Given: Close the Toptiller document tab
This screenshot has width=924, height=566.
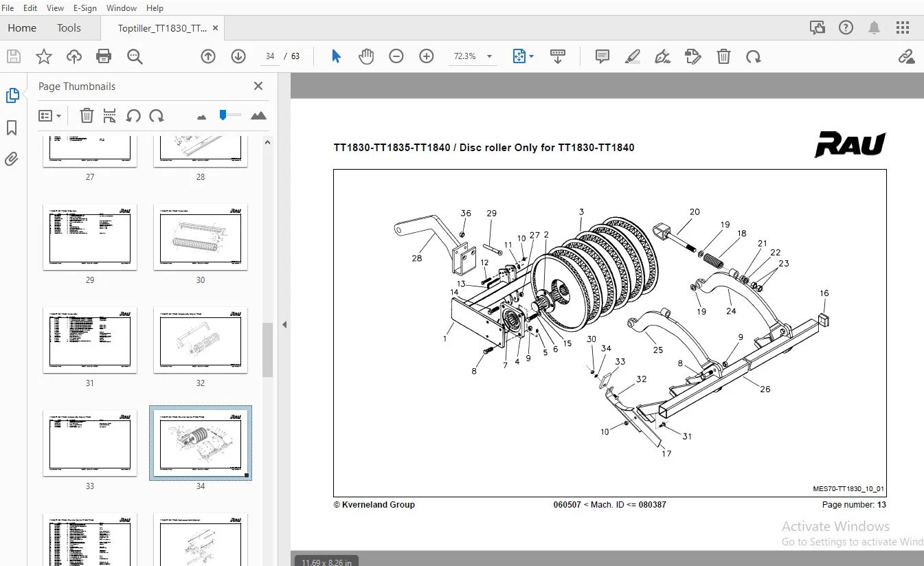Looking at the screenshot, I should [216, 28].
